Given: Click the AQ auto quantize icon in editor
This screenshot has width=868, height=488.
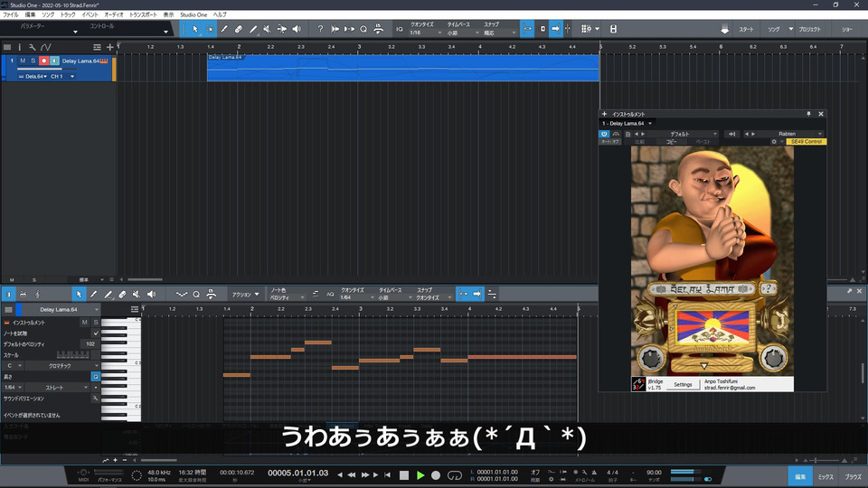Looking at the screenshot, I should pyautogui.click(x=330, y=295).
